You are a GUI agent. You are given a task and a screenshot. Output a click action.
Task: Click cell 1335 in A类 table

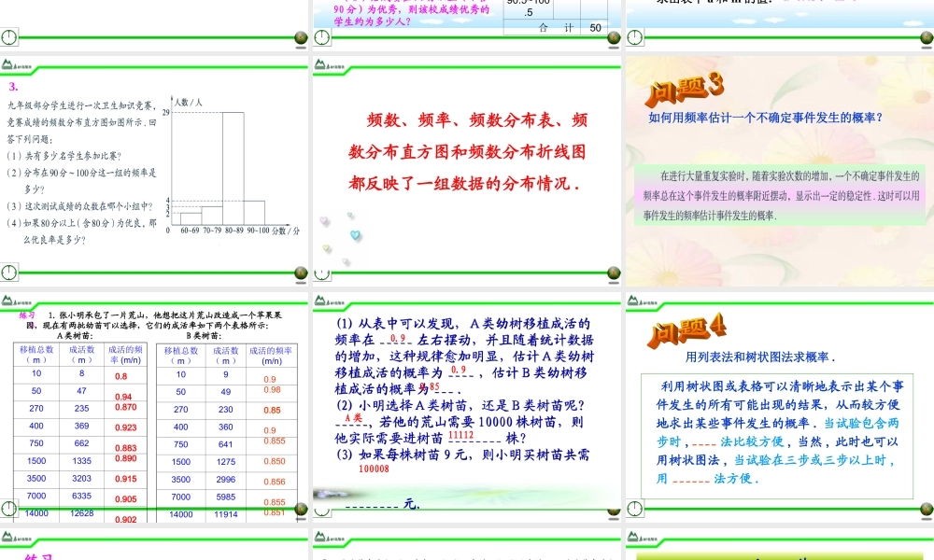(81, 461)
